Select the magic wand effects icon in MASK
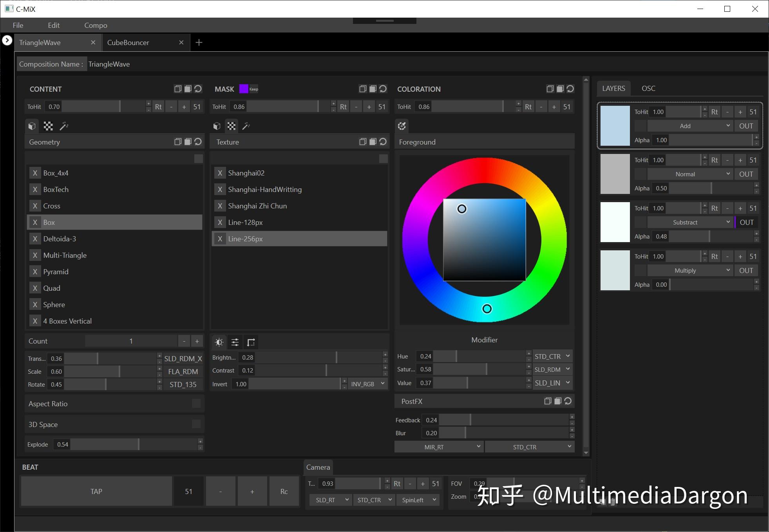 pyautogui.click(x=246, y=126)
